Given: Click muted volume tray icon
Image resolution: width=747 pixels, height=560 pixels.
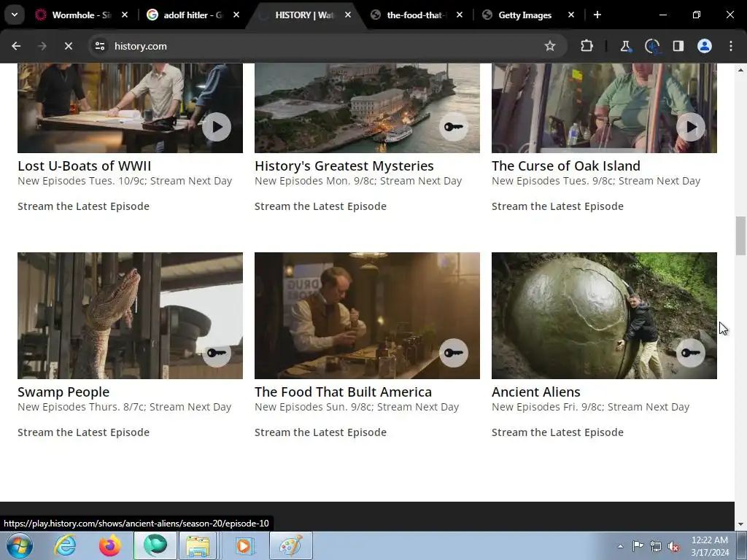Looking at the screenshot, I should pyautogui.click(x=673, y=546).
